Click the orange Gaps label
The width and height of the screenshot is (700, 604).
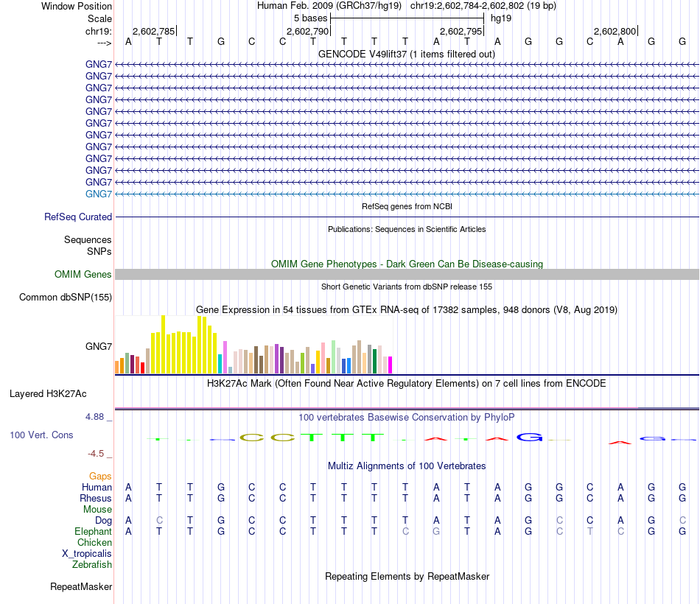pos(100,476)
